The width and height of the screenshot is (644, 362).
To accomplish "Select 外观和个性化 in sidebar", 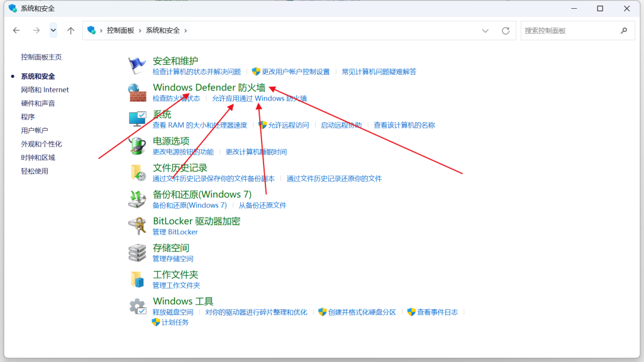I will click(42, 144).
